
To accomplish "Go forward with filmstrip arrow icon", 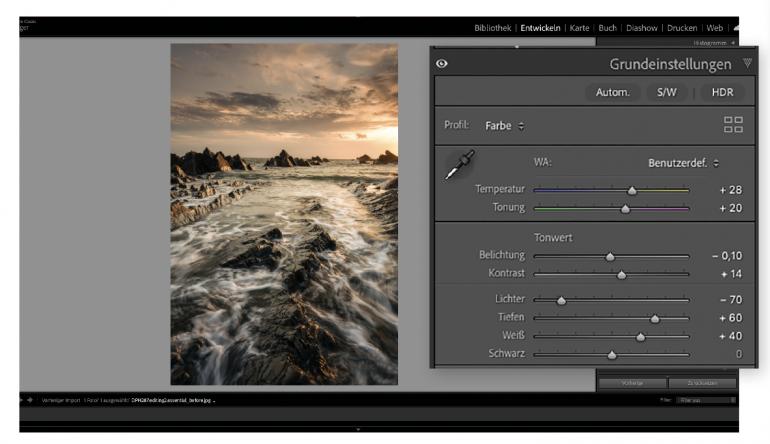I will pos(30,400).
